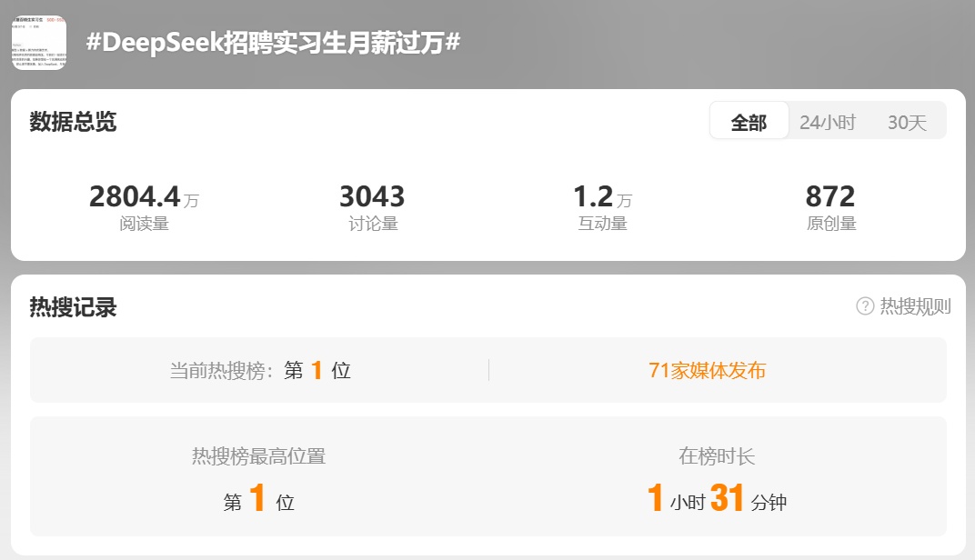
Task: Select the 互动量 label
Action: [602, 223]
